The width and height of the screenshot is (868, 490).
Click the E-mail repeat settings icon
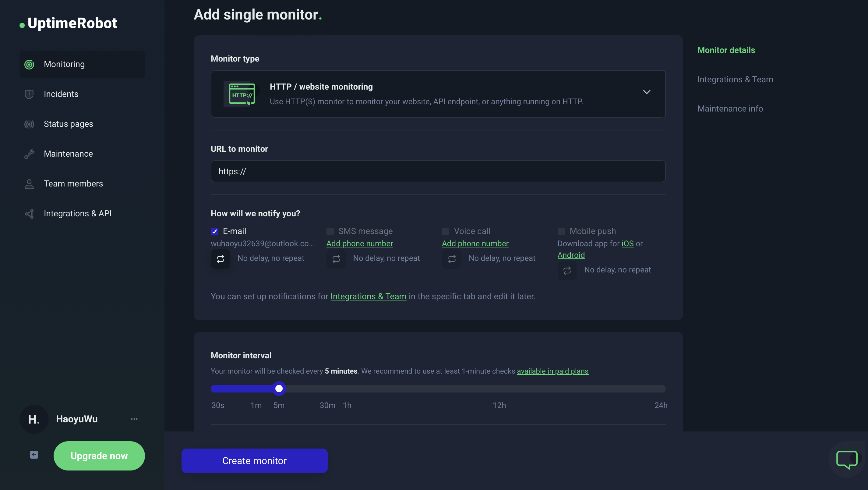click(221, 259)
